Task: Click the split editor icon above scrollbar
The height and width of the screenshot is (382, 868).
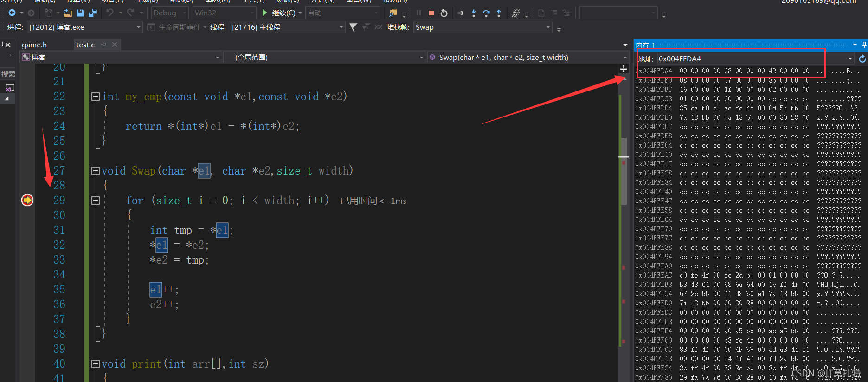Action: click(x=624, y=69)
